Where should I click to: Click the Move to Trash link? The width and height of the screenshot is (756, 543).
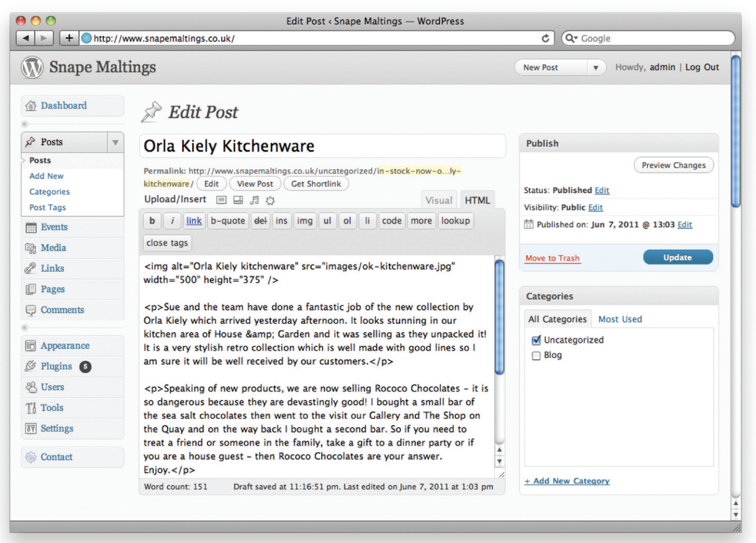(x=552, y=258)
